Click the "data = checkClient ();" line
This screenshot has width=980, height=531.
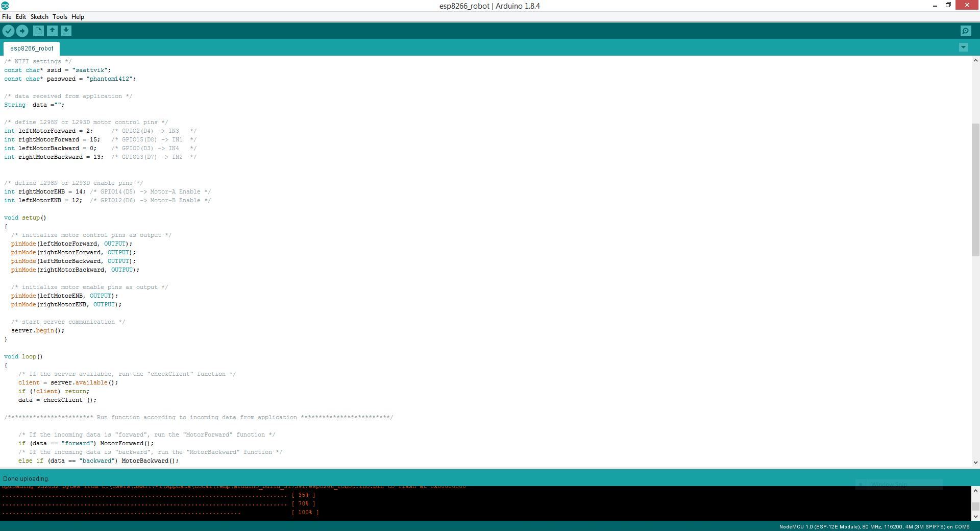pos(57,400)
